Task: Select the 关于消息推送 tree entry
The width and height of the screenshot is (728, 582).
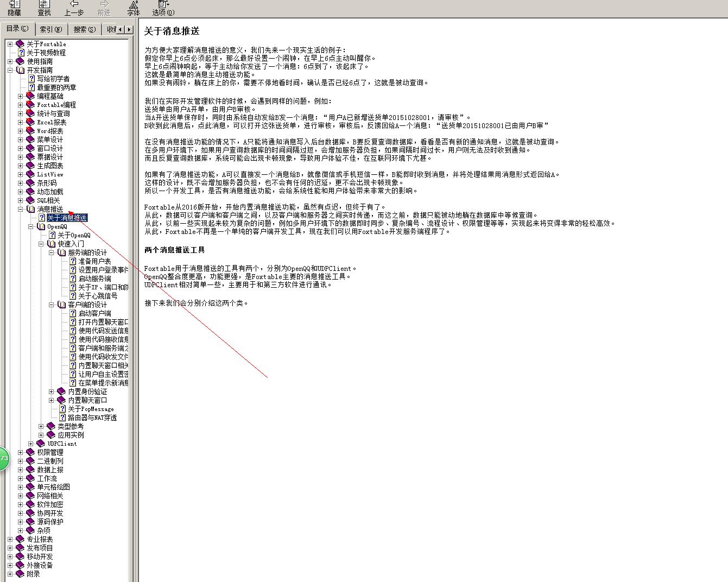Action: click(67, 218)
